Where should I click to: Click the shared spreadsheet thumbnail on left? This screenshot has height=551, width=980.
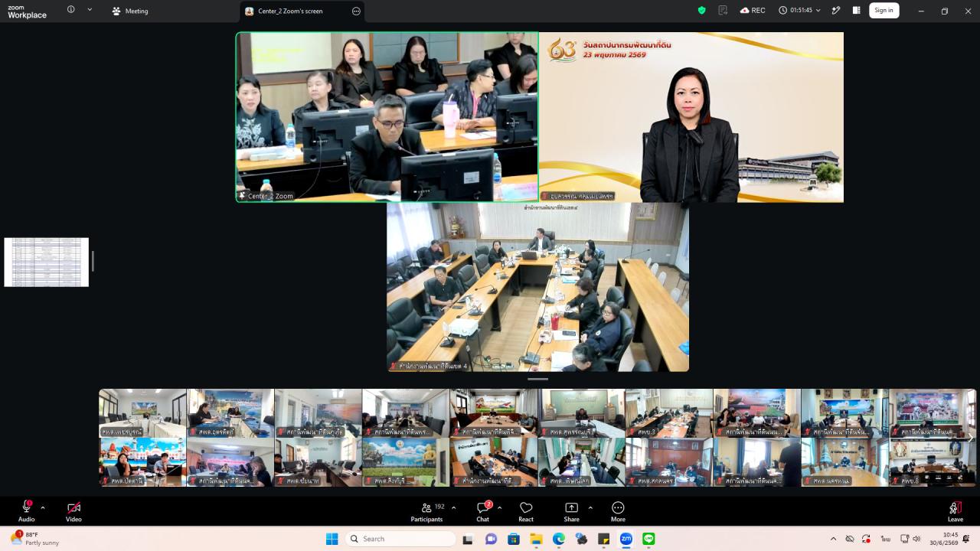pyautogui.click(x=47, y=262)
